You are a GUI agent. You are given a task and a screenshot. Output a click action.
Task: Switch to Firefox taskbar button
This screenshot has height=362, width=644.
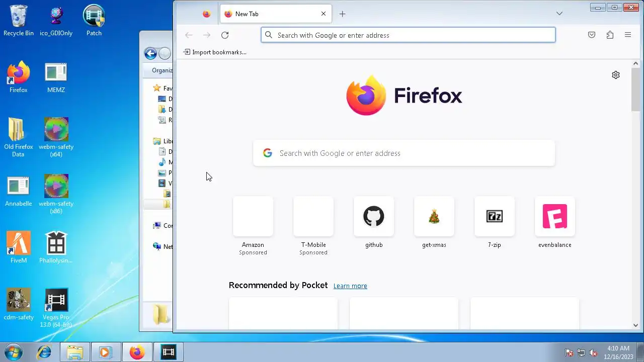[137, 352]
